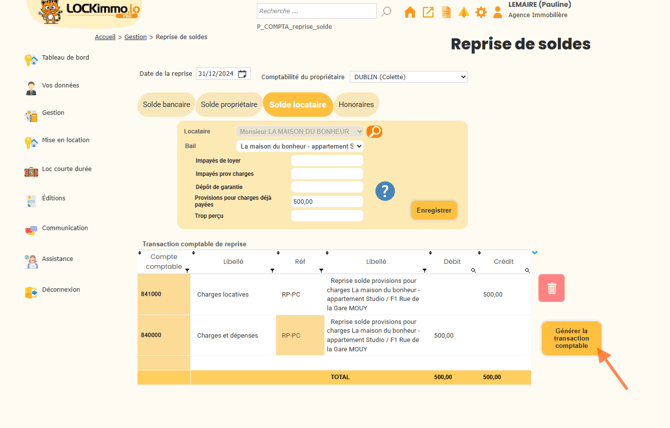Image resolution: width=670 pixels, height=428 pixels.
Task: Select the Solde propriétaire tab
Action: tap(229, 105)
